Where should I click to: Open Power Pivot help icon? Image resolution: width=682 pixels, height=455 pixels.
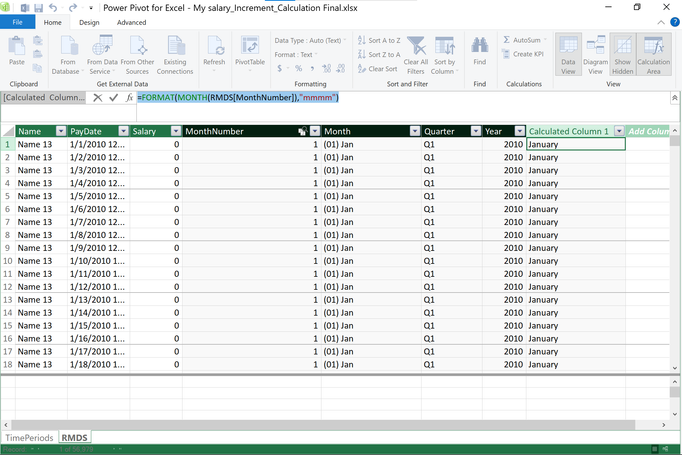pyautogui.click(x=675, y=22)
